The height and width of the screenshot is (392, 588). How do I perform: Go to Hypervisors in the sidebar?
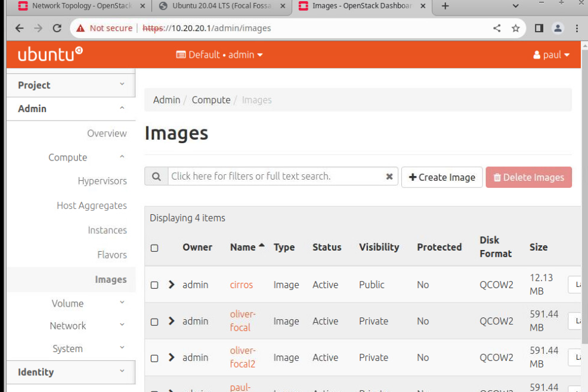(102, 181)
